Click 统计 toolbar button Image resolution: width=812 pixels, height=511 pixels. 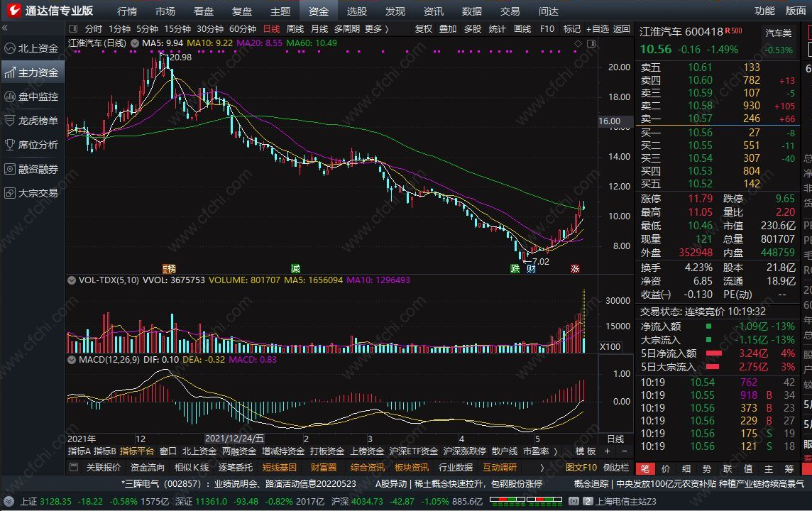tap(497, 29)
